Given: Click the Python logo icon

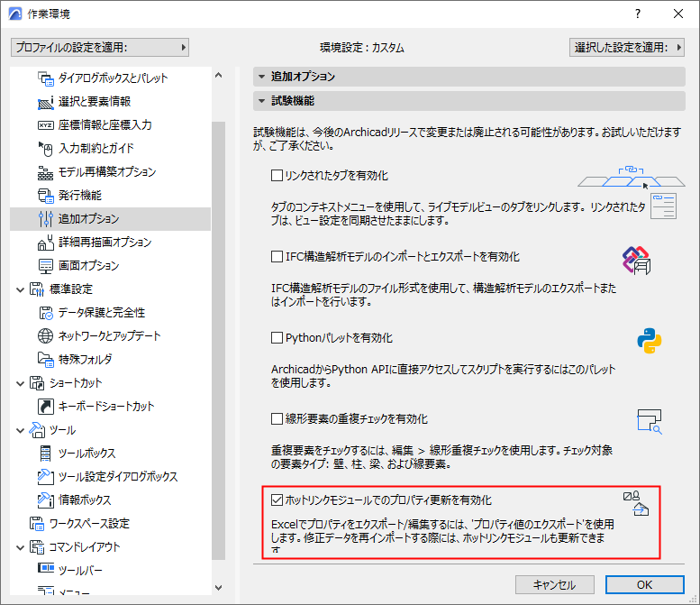Looking at the screenshot, I should (650, 341).
